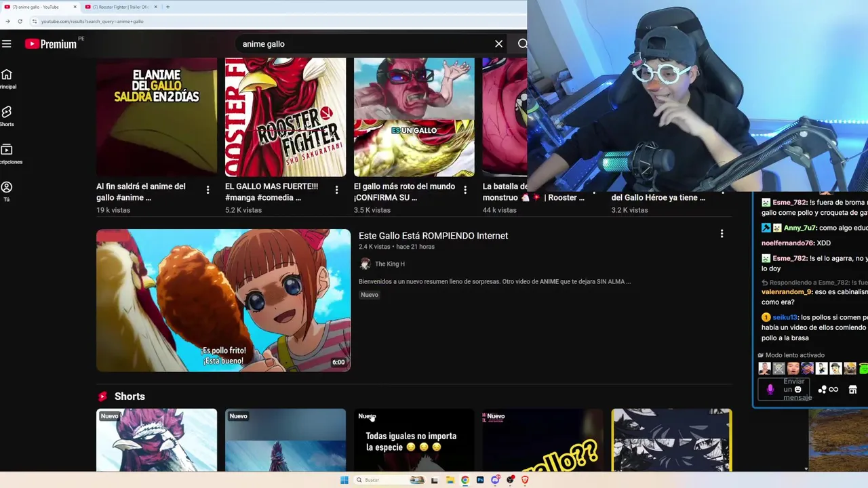Open options for 'El gallo más roto' short
868x488 pixels.
465,190
